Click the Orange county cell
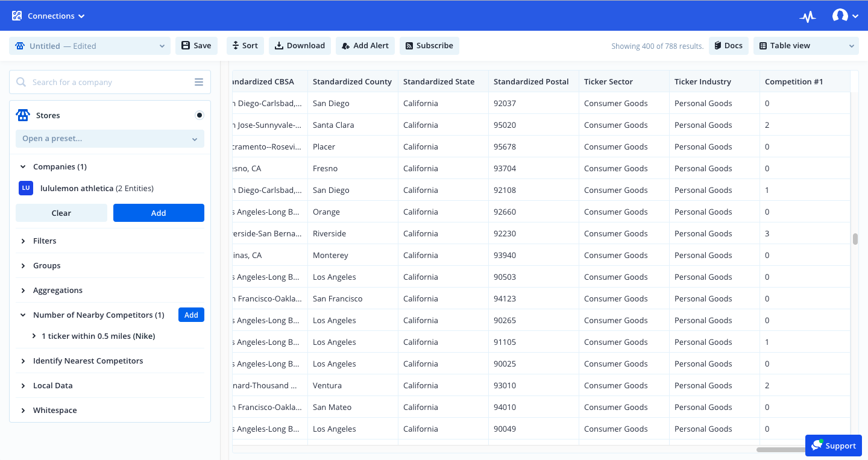Viewport: 868px width, 460px height. (353, 212)
